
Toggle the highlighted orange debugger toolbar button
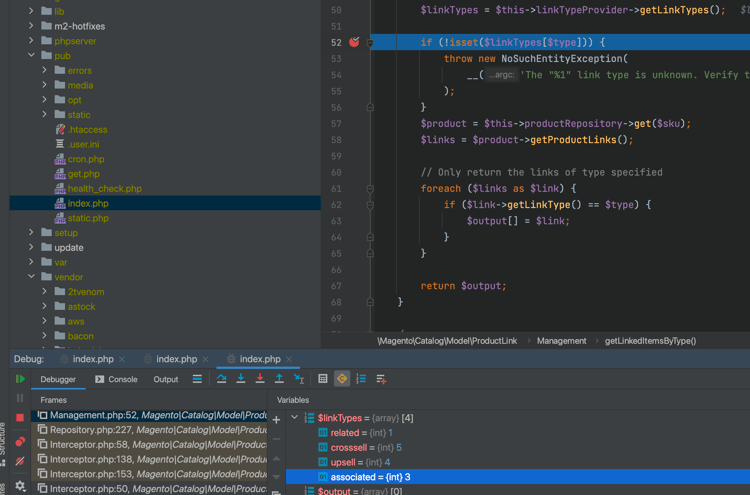click(342, 379)
